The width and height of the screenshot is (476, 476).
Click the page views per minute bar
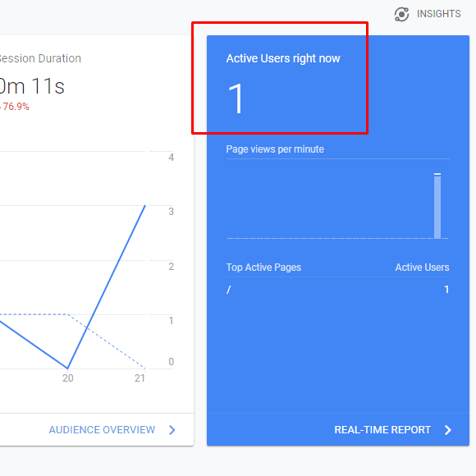[437, 206]
